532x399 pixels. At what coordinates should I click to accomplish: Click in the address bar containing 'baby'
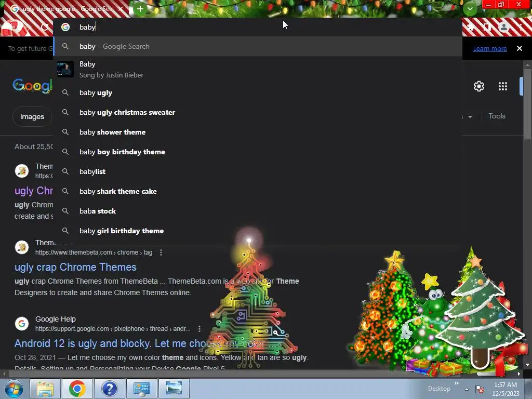pos(258,27)
